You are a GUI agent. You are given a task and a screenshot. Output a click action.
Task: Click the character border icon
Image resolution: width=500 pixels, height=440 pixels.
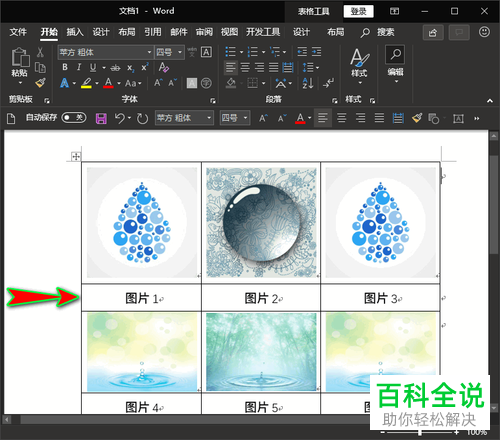pyautogui.click(x=206, y=52)
